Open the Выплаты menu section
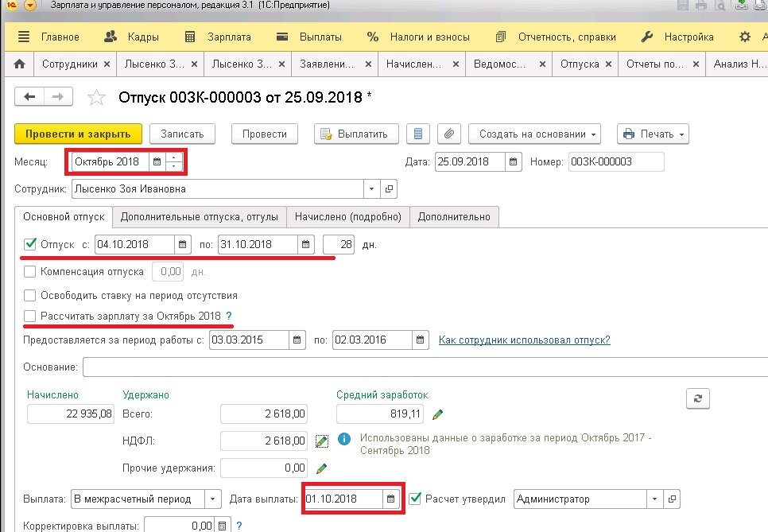This screenshot has width=768, height=532. click(x=309, y=37)
